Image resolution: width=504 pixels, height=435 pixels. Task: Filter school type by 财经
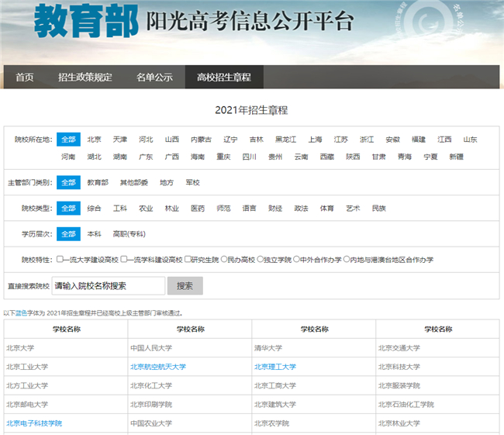pyautogui.click(x=275, y=209)
